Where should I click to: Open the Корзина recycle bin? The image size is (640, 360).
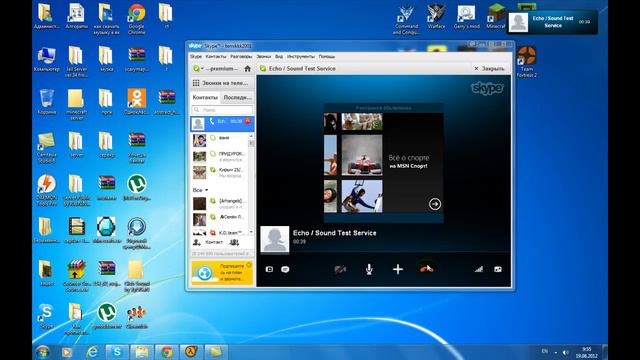click(x=47, y=102)
